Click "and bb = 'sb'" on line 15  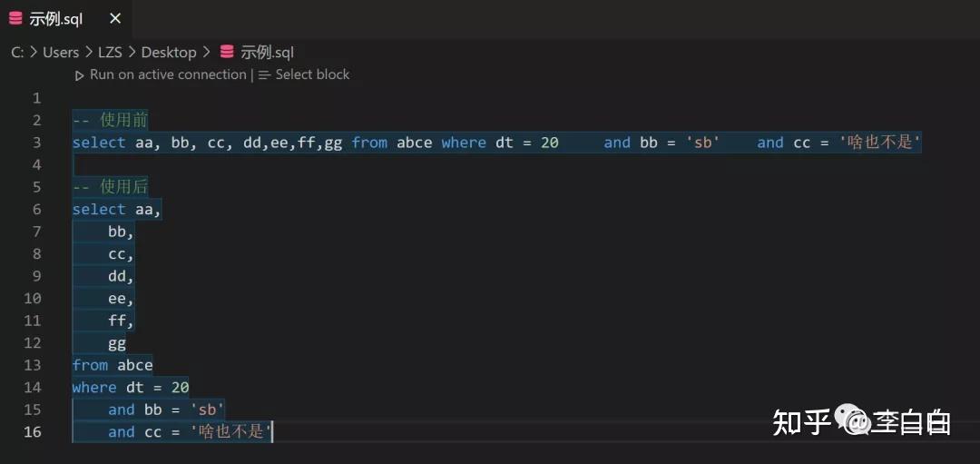(166, 410)
